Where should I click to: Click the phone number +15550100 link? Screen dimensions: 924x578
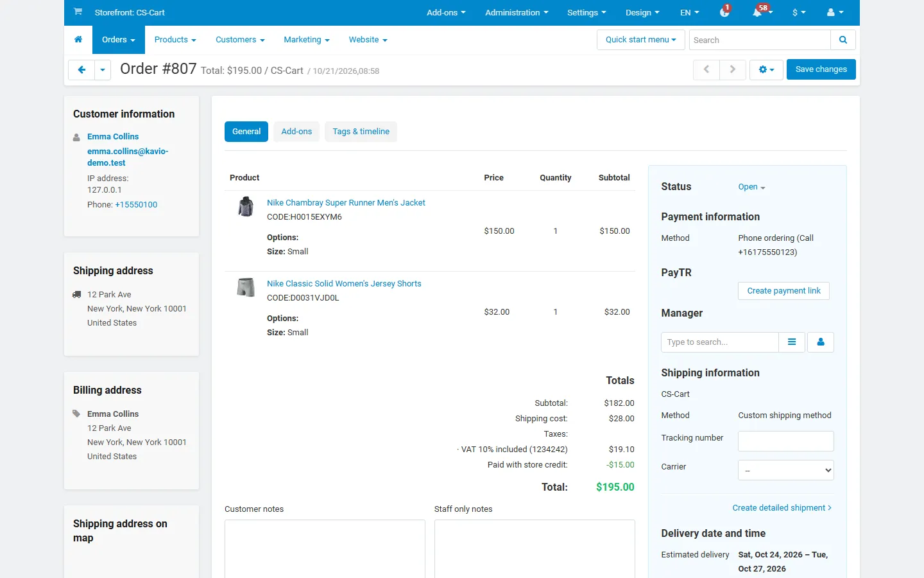pos(136,205)
